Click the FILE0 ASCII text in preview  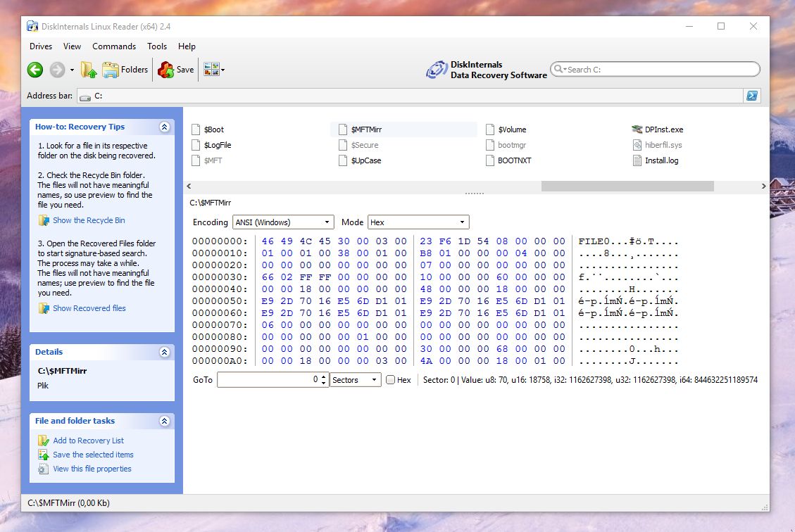pos(594,241)
